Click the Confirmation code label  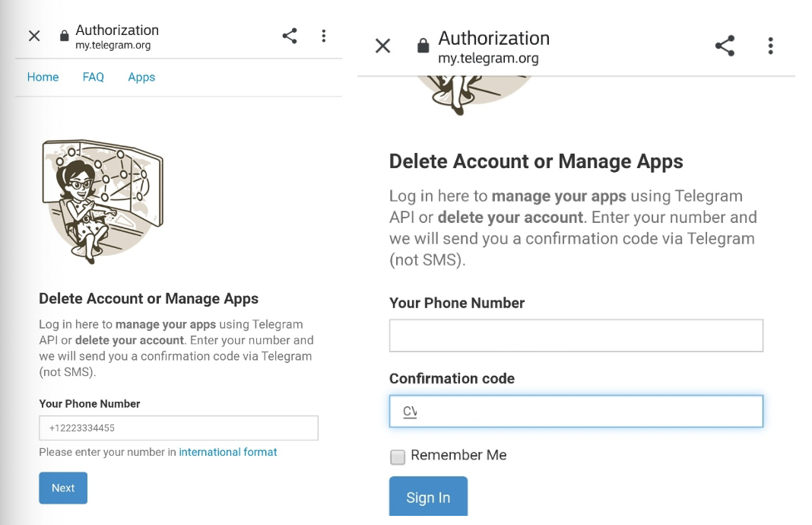[452, 378]
